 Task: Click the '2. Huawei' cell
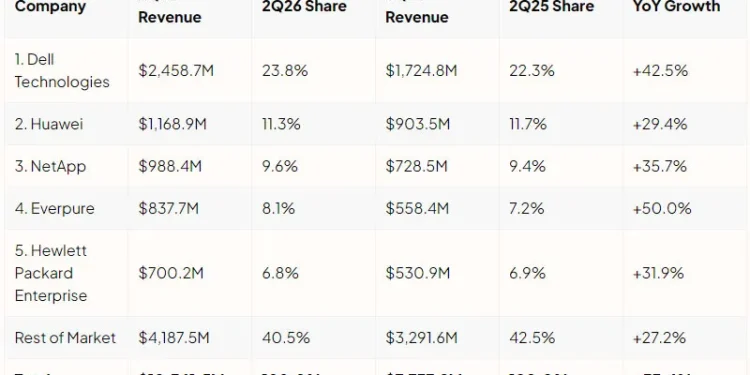pos(49,124)
